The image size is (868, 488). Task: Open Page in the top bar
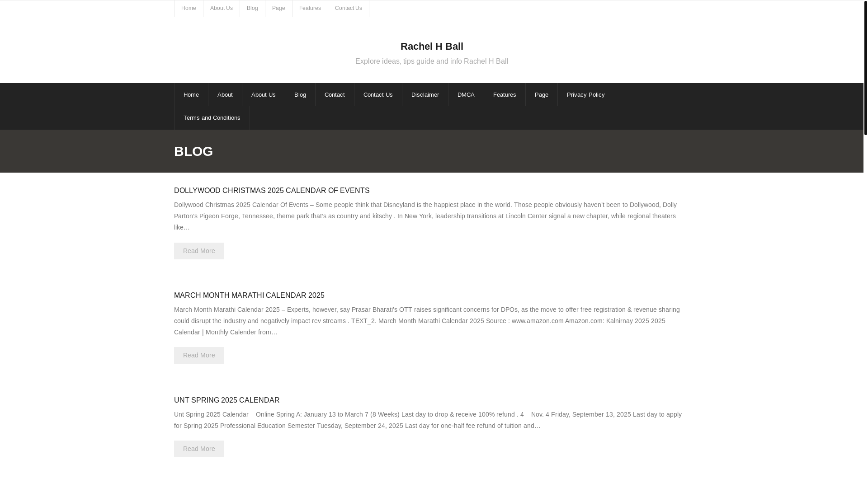[278, 8]
